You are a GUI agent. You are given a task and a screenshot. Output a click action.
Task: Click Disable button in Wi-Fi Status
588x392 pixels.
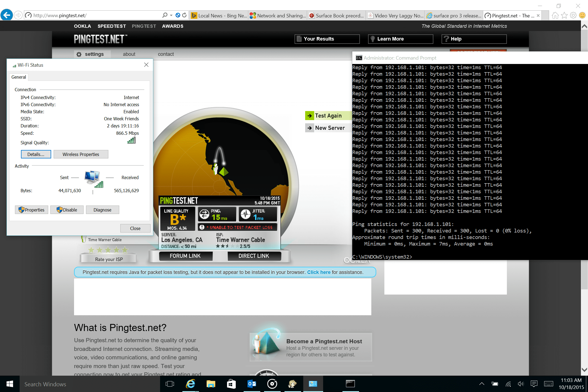pyautogui.click(x=67, y=210)
